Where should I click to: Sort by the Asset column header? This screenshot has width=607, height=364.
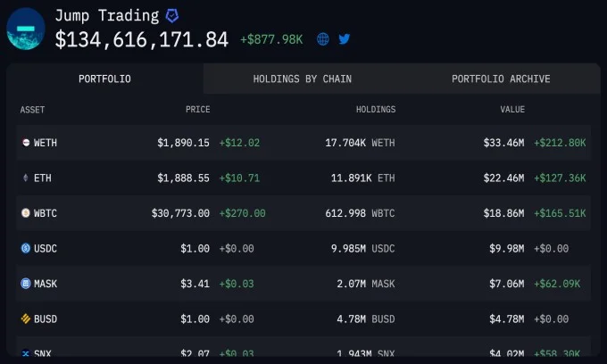pyautogui.click(x=32, y=110)
